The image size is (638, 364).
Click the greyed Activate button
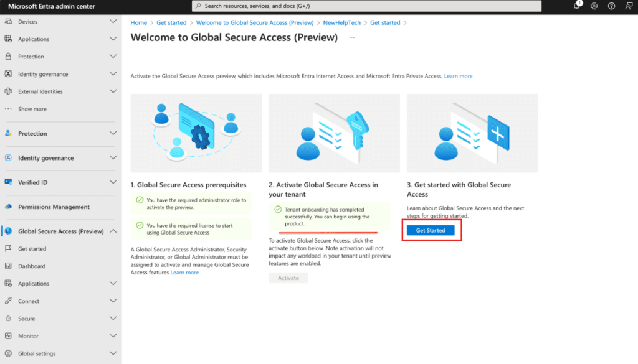tap(288, 278)
